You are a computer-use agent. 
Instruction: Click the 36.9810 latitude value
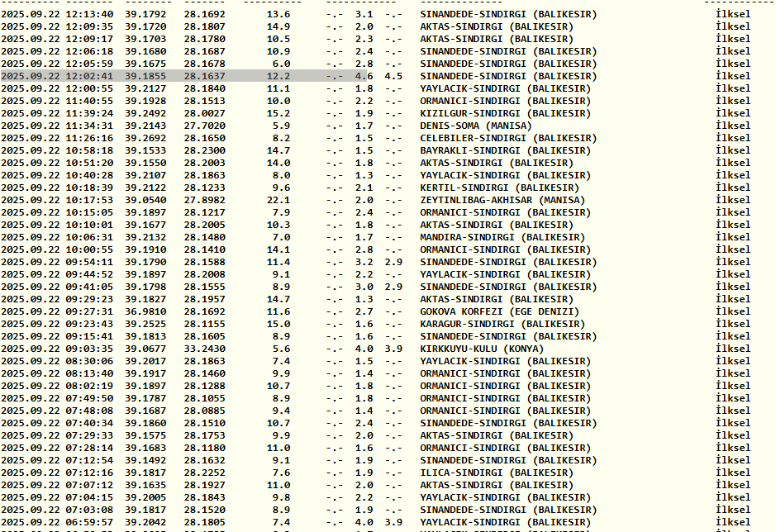pos(145,311)
